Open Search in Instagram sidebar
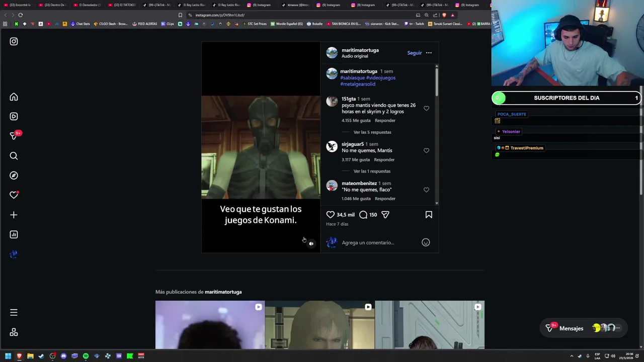The height and width of the screenshot is (362, 644). pos(14,156)
